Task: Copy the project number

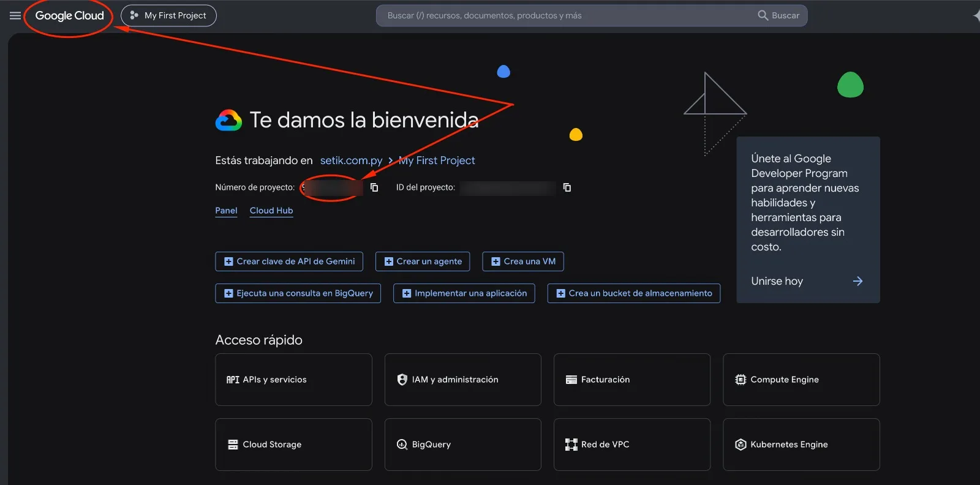Action: (x=374, y=187)
